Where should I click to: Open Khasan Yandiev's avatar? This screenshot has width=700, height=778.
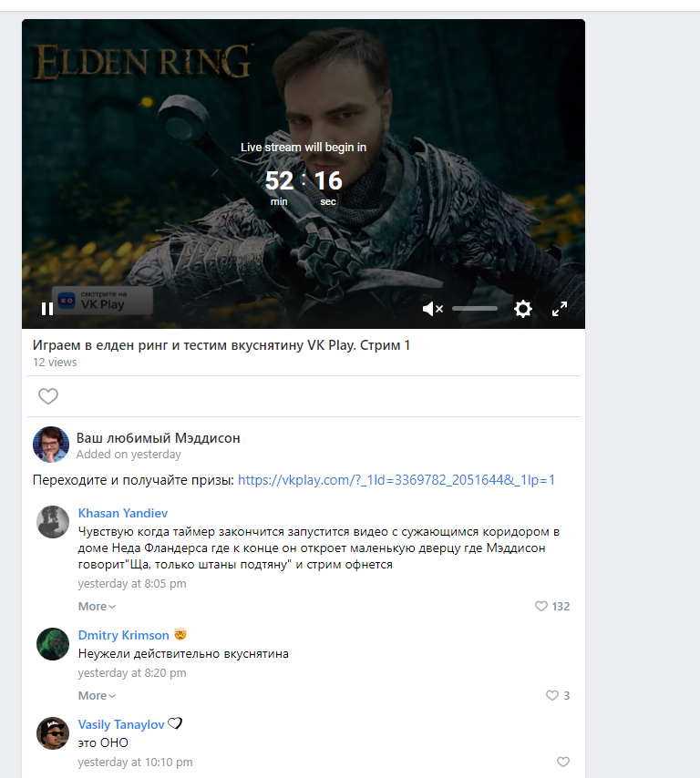tap(53, 522)
